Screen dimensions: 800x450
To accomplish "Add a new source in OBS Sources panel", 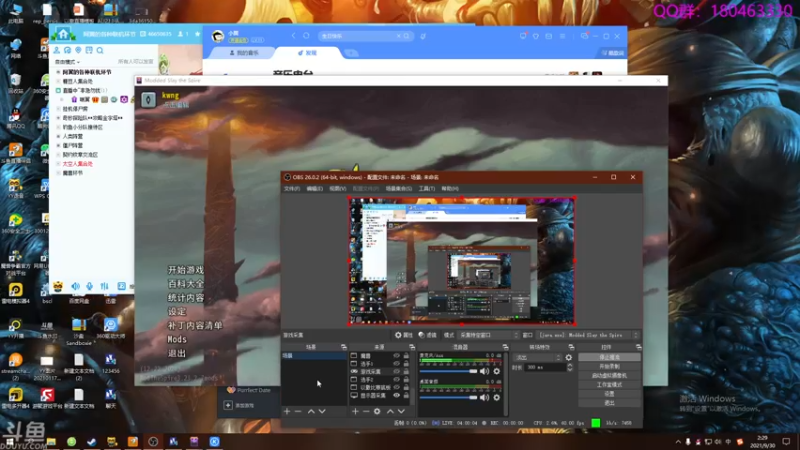I will click(x=355, y=411).
